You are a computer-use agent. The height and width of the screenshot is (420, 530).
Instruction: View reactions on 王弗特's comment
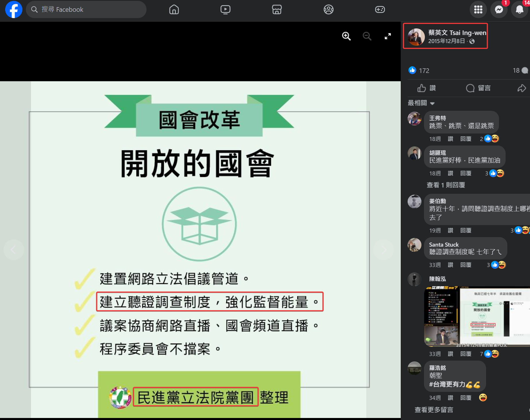[489, 139]
